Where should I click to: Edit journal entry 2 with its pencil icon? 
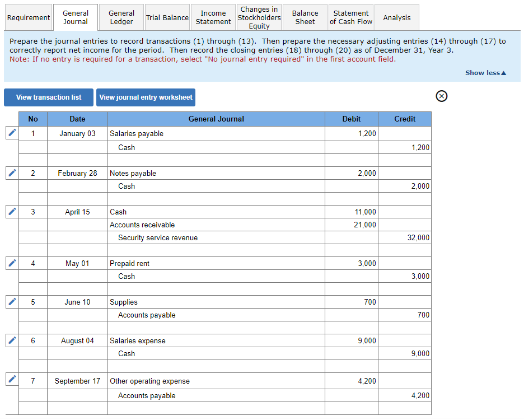pos(12,173)
